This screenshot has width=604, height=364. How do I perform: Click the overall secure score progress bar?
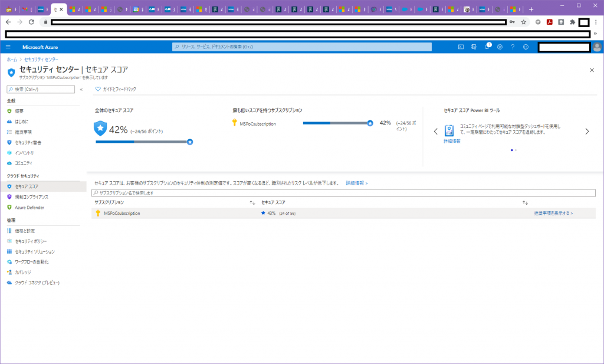coord(144,142)
